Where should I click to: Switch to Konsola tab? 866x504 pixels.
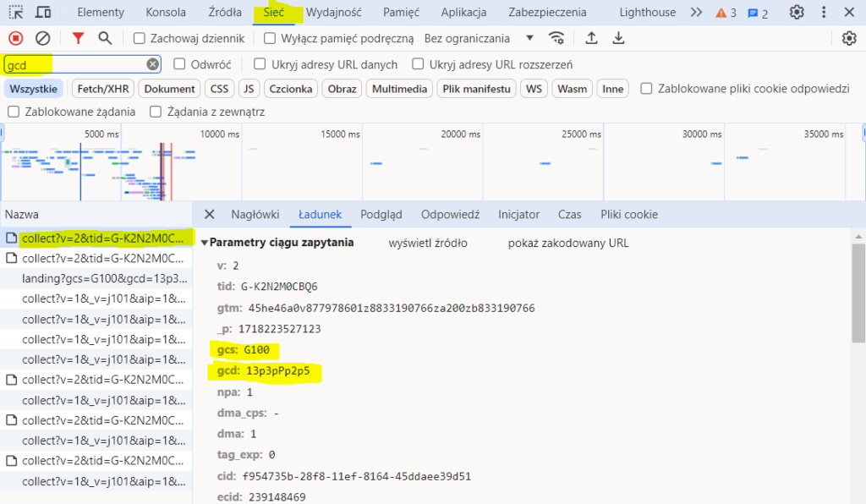coord(166,12)
